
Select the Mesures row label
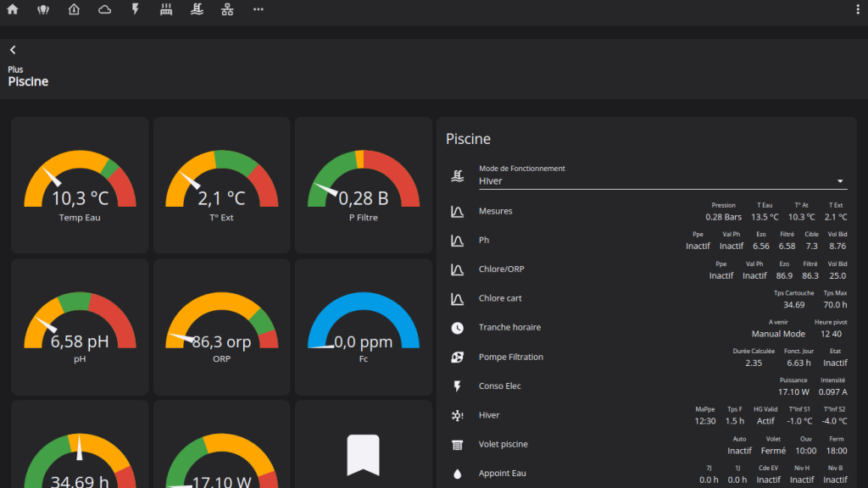495,211
